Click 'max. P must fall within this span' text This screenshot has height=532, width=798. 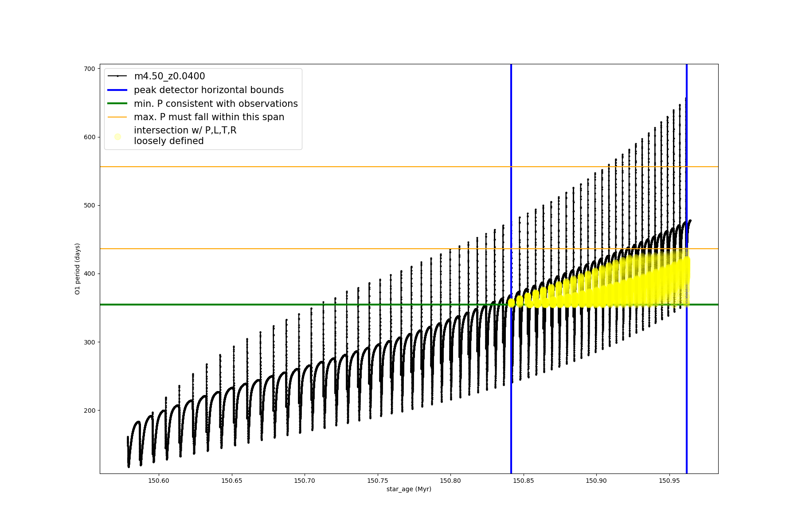click(209, 117)
